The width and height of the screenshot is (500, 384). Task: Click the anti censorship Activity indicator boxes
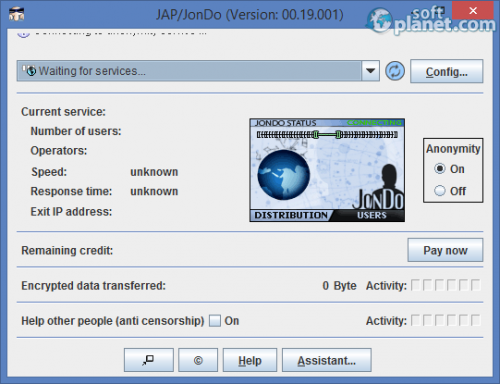tap(446, 321)
